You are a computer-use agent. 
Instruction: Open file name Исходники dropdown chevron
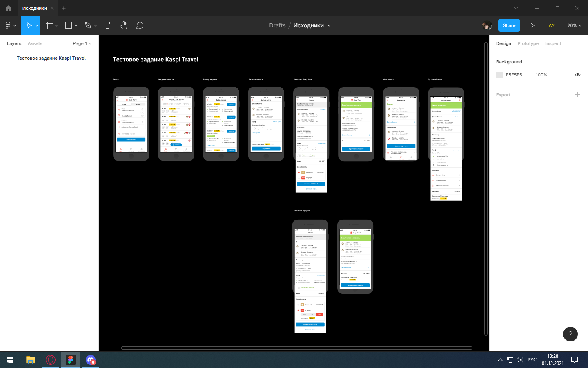329,25
